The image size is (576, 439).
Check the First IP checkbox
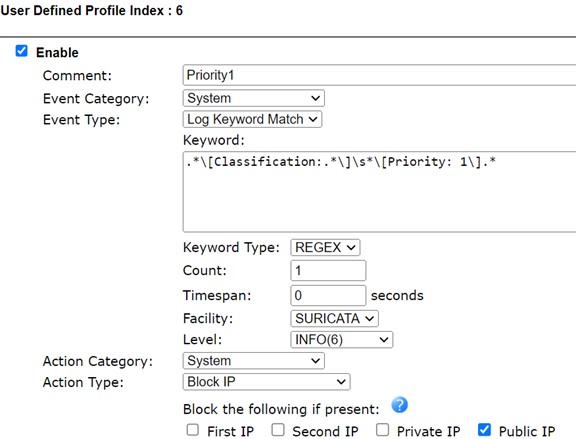pyautogui.click(x=193, y=429)
